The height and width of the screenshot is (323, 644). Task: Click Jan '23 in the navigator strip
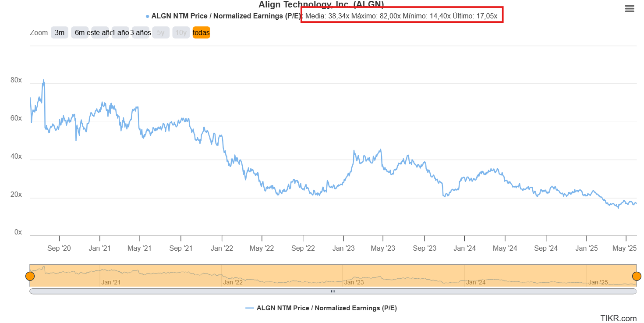point(354,282)
